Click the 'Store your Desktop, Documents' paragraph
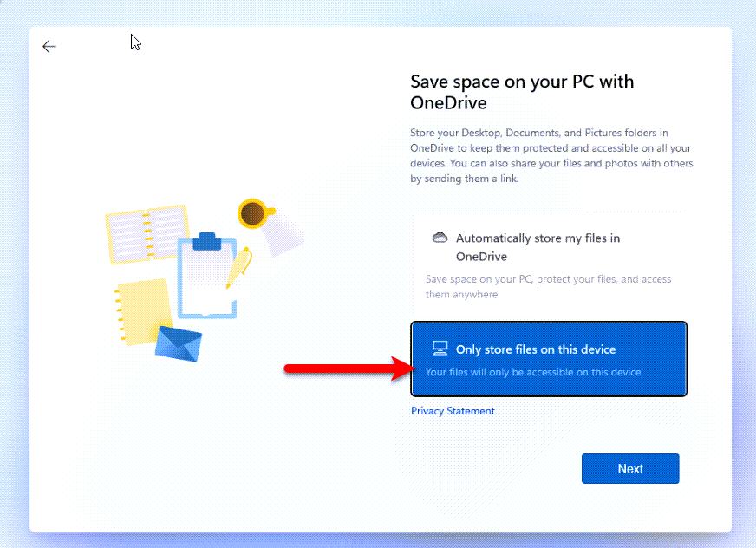 coord(551,155)
